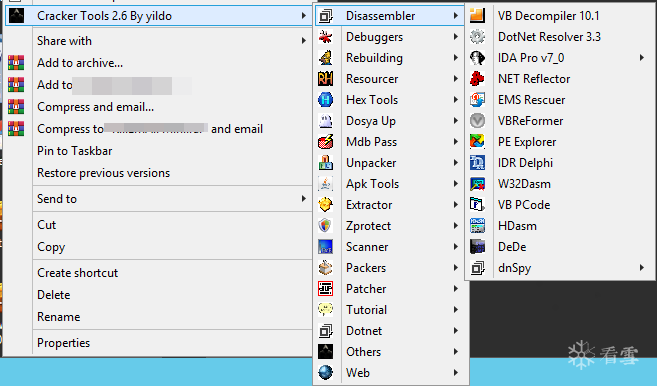Click the Zprotect shield icon
Viewport: 657px width, 386px height.
(326, 225)
